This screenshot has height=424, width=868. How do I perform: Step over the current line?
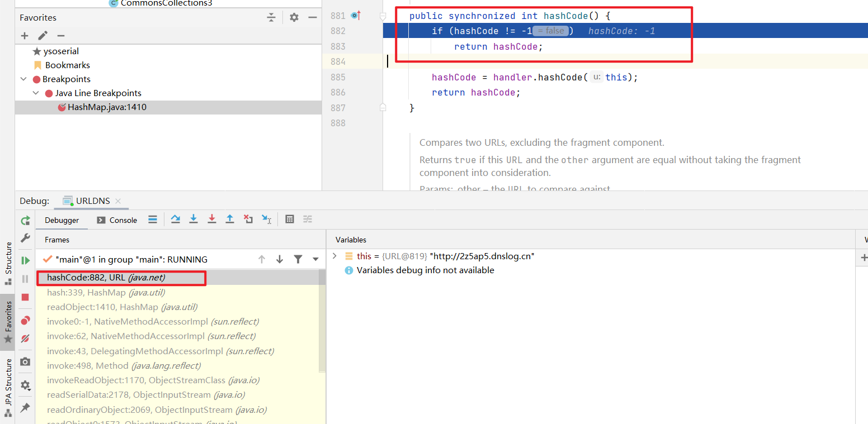coord(176,220)
